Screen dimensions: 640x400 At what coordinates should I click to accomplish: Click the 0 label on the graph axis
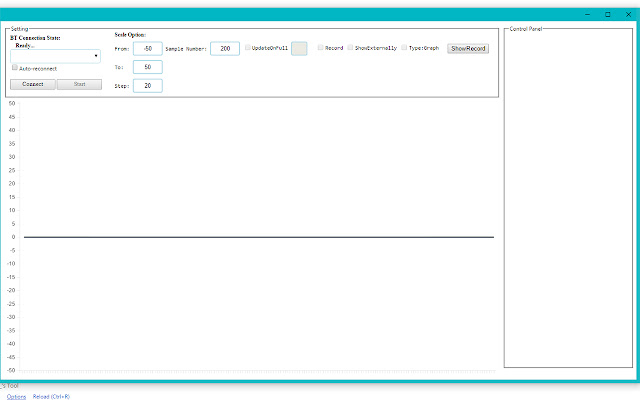tap(13, 237)
